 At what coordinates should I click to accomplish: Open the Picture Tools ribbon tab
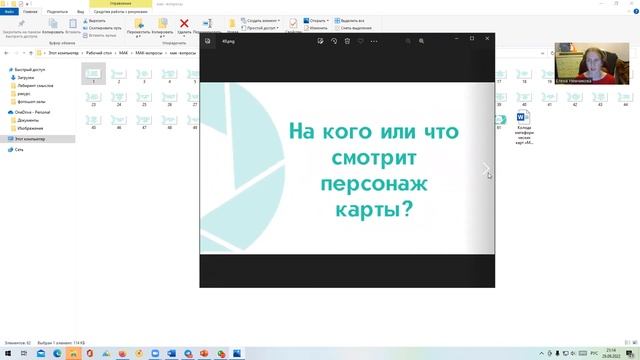tap(120, 12)
